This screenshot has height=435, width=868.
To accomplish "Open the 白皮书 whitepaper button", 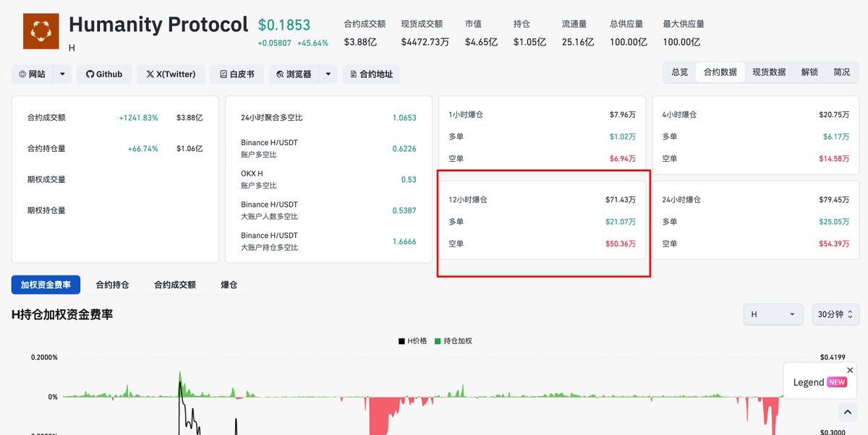I will 237,74.
